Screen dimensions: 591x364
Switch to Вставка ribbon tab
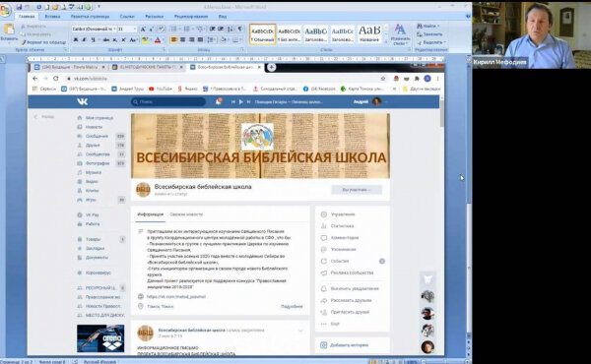52,16
